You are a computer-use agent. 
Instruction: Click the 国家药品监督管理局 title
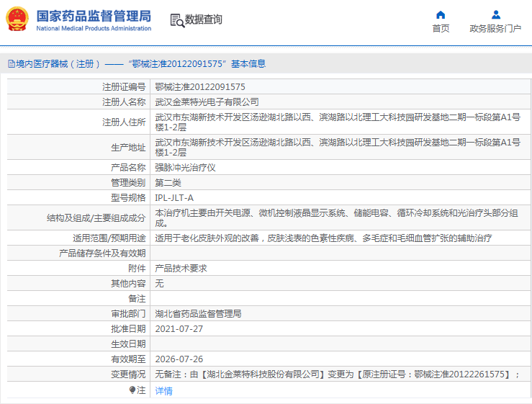[94, 16]
